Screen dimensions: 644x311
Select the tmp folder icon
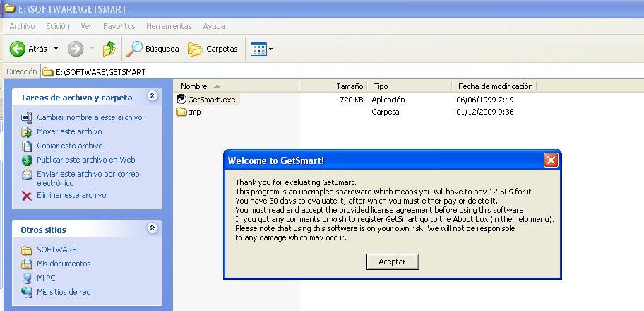pyautogui.click(x=181, y=112)
